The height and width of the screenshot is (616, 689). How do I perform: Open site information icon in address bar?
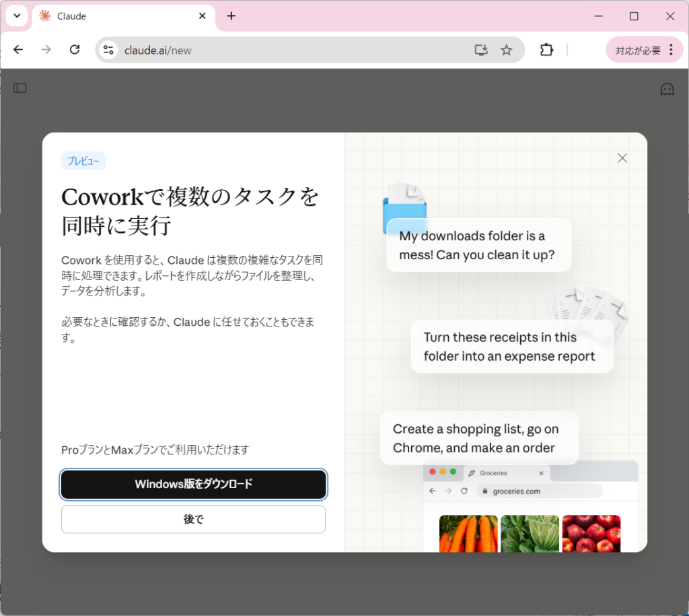pos(109,50)
